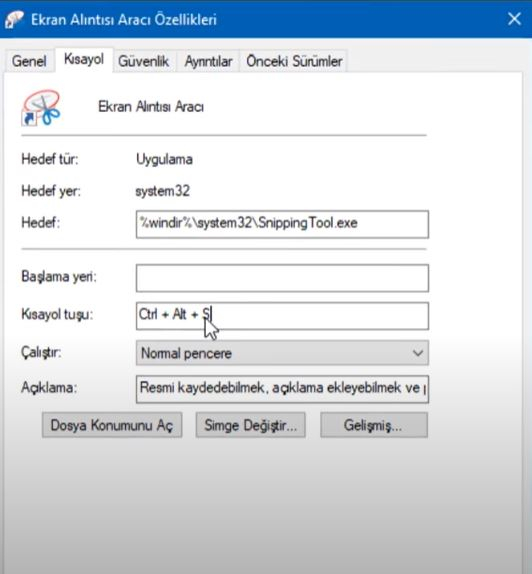The width and height of the screenshot is (532, 574).
Task: Close the Ekran Alıntısı Aracı Özellikleri dialog
Action: [514, 19]
